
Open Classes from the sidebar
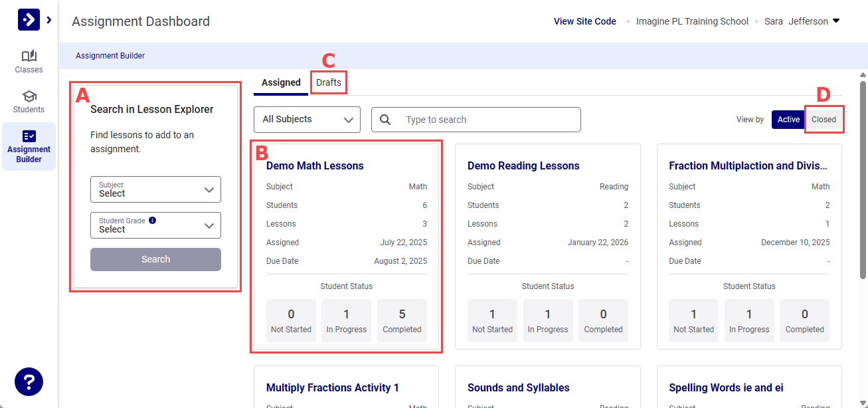pos(29,61)
